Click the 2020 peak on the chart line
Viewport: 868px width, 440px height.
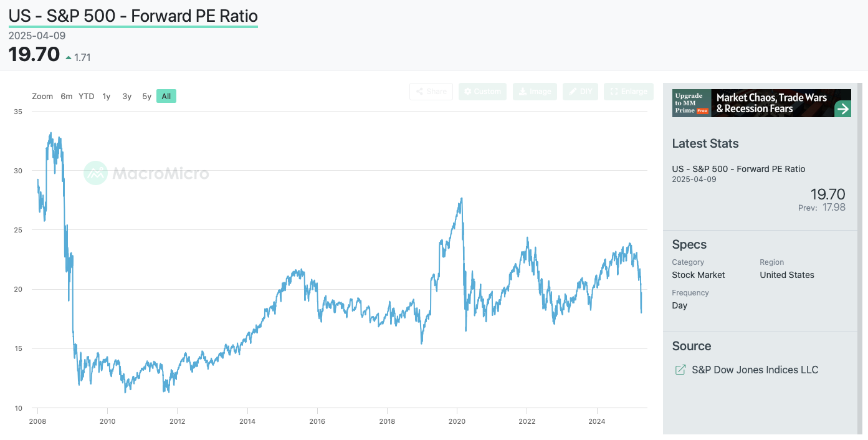point(461,199)
